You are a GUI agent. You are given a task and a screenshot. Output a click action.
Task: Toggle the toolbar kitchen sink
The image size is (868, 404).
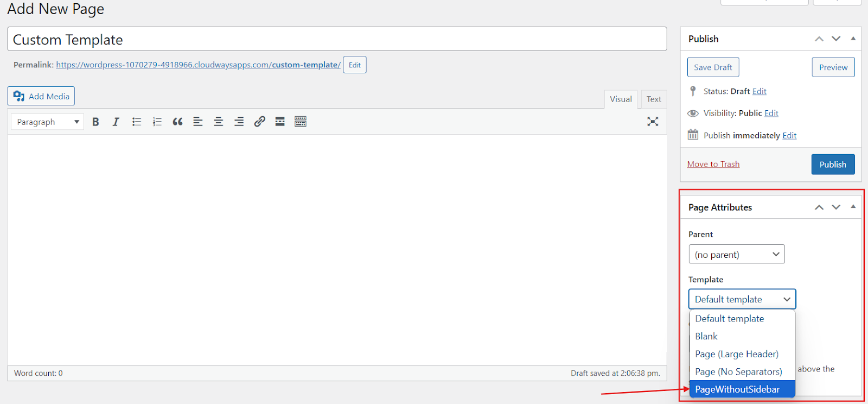coord(301,122)
